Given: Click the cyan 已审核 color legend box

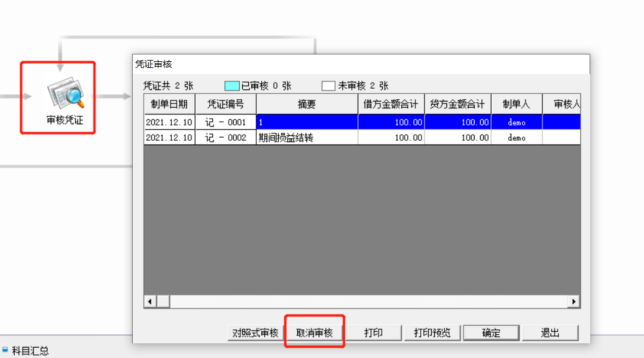Looking at the screenshot, I should pos(232,86).
